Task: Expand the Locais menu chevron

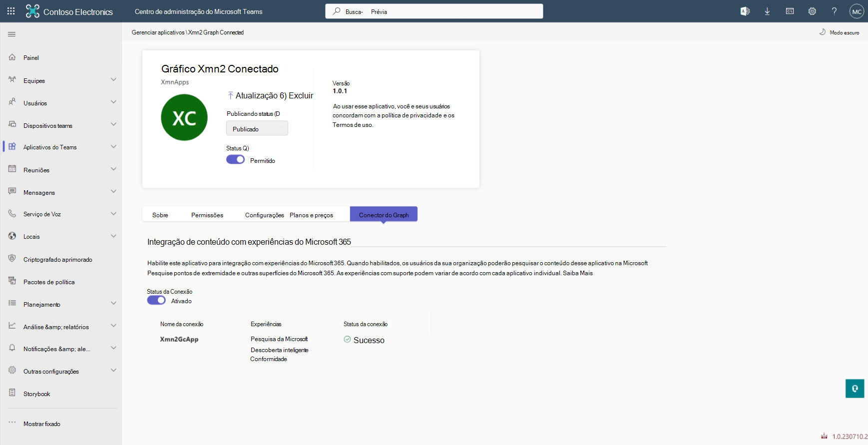Action: coord(113,236)
